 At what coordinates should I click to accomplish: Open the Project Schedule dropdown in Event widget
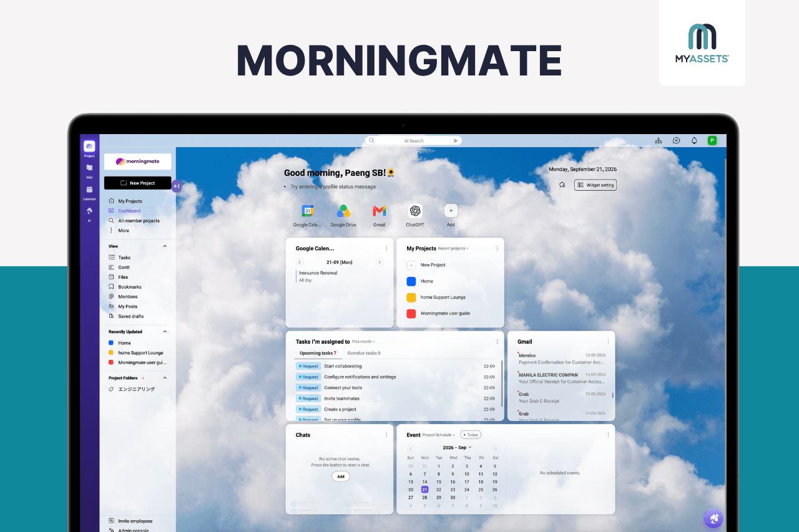439,435
